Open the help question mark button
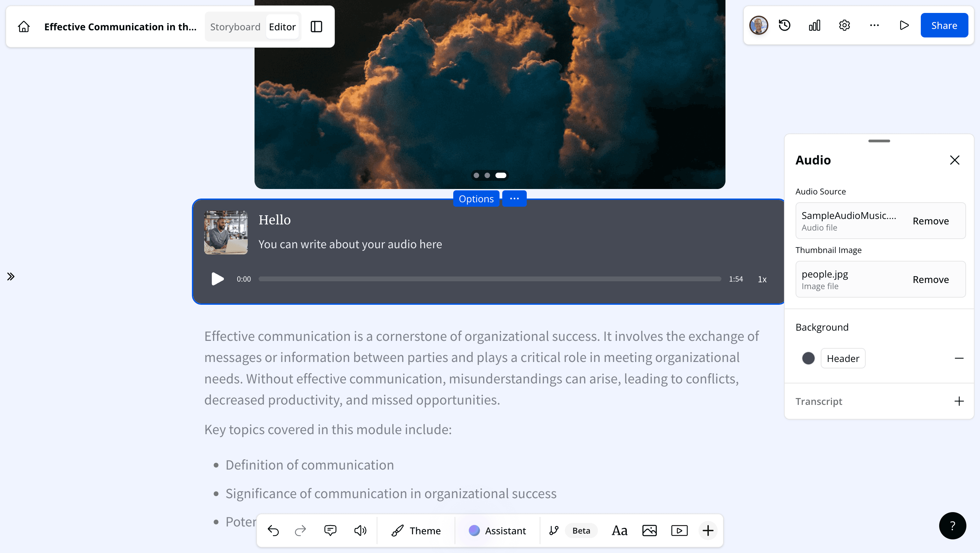Viewport: 980px width, 553px height. (x=952, y=526)
